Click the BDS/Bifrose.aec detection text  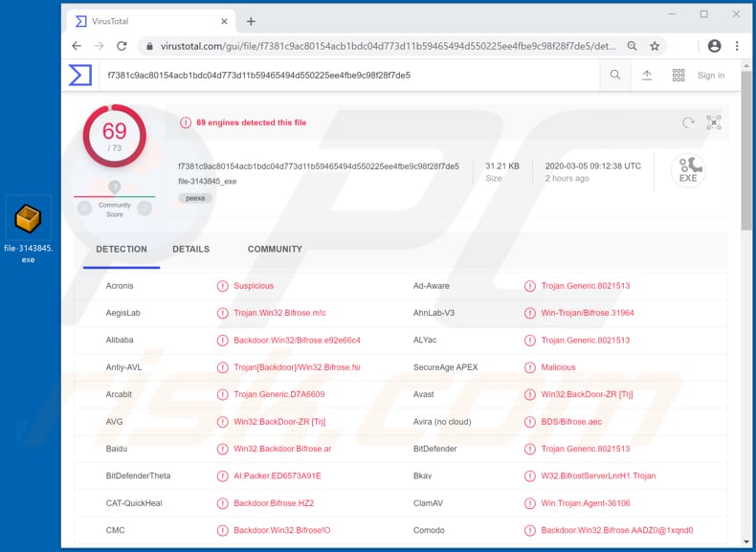[571, 422]
